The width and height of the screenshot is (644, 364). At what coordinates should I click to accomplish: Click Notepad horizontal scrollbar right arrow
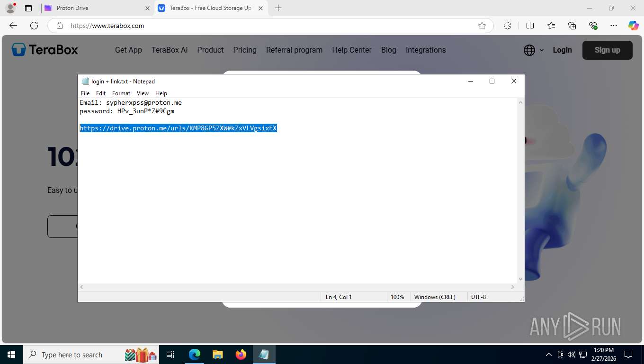(x=513, y=287)
